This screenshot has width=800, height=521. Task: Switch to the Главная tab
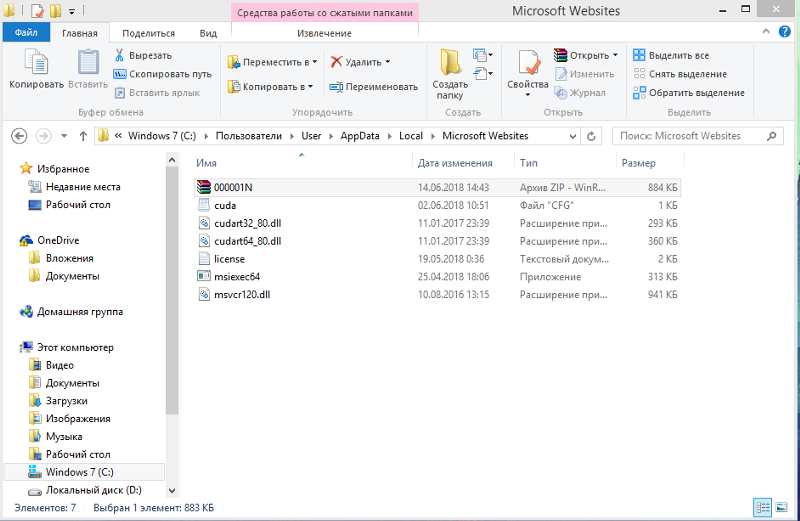pyautogui.click(x=80, y=33)
